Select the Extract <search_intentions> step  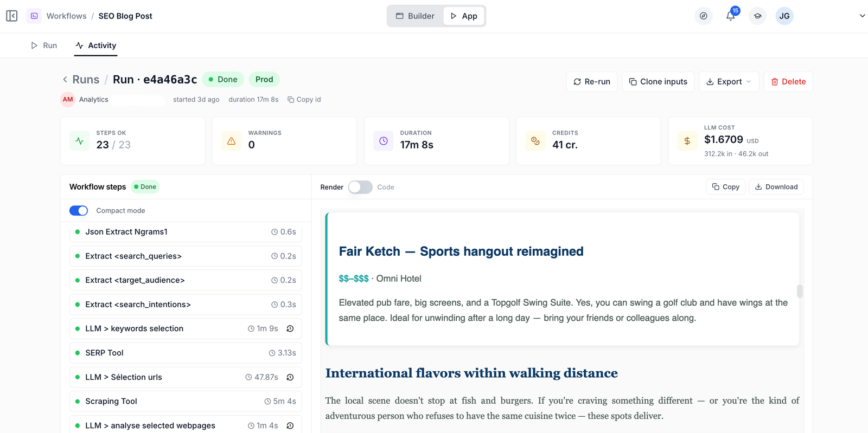(x=186, y=305)
